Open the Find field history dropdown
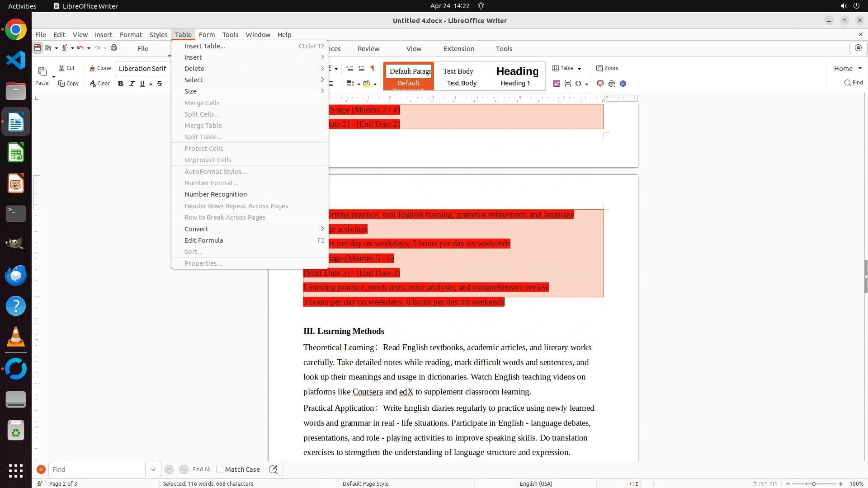Image resolution: width=868 pixels, height=488 pixels. tap(153, 469)
